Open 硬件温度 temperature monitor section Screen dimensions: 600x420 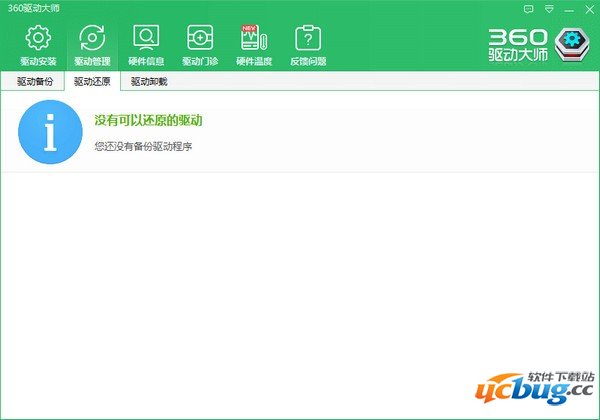point(254,45)
